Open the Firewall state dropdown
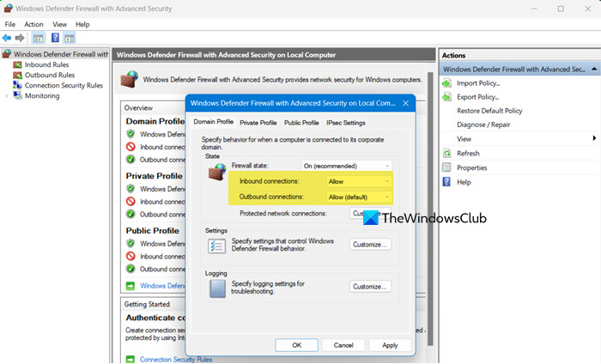The width and height of the screenshot is (601, 364). [347, 166]
